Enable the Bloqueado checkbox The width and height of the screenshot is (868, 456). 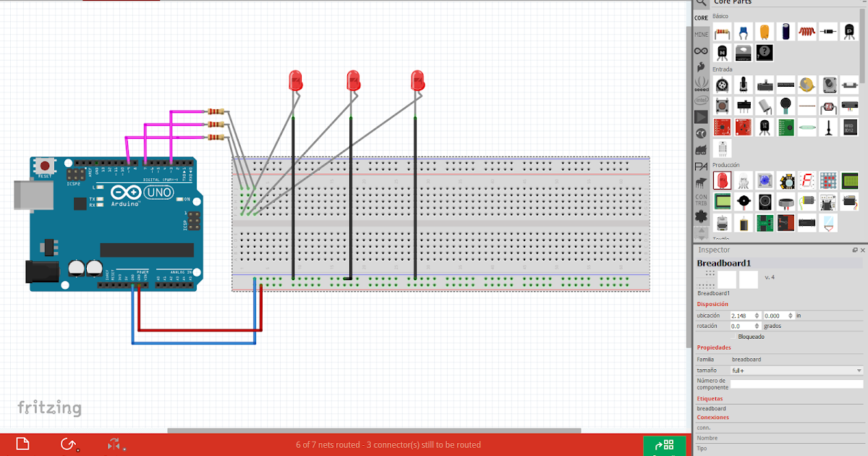[x=734, y=336]
